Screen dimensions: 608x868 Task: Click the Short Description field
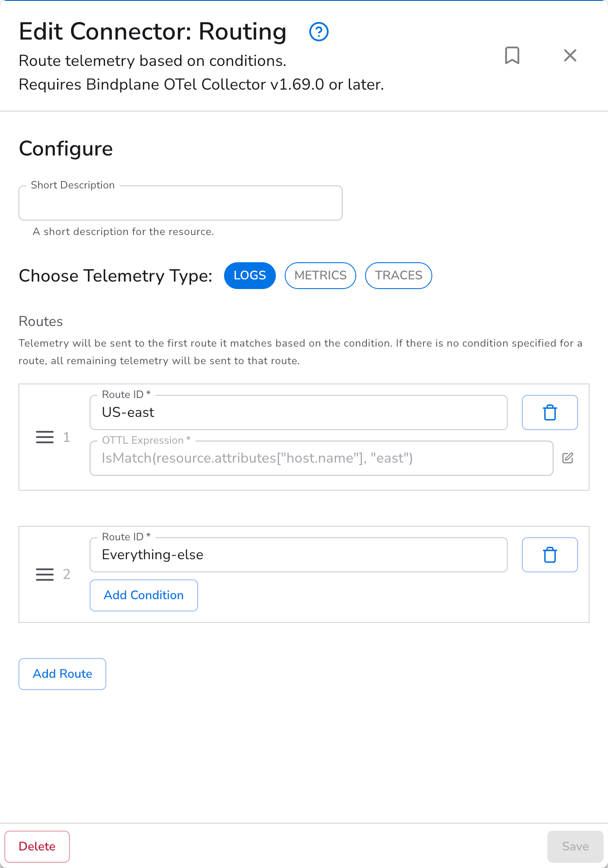[180, 203]
